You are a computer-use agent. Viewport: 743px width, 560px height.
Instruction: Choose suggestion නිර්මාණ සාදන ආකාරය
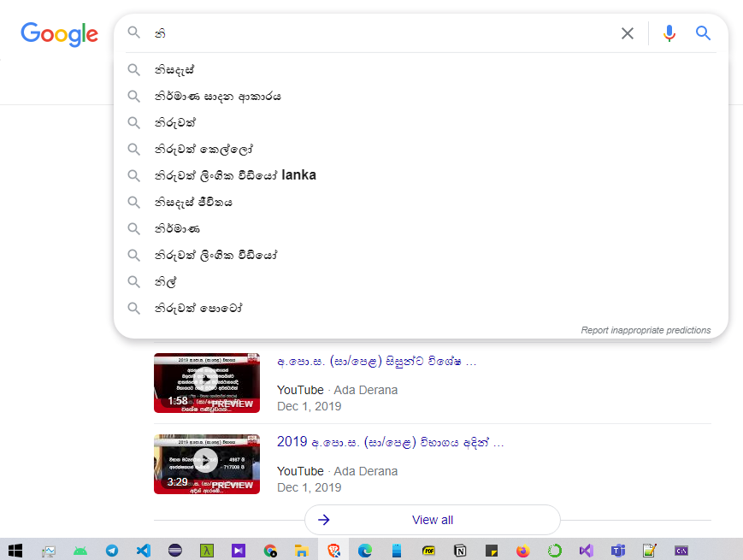coord(217,97)
